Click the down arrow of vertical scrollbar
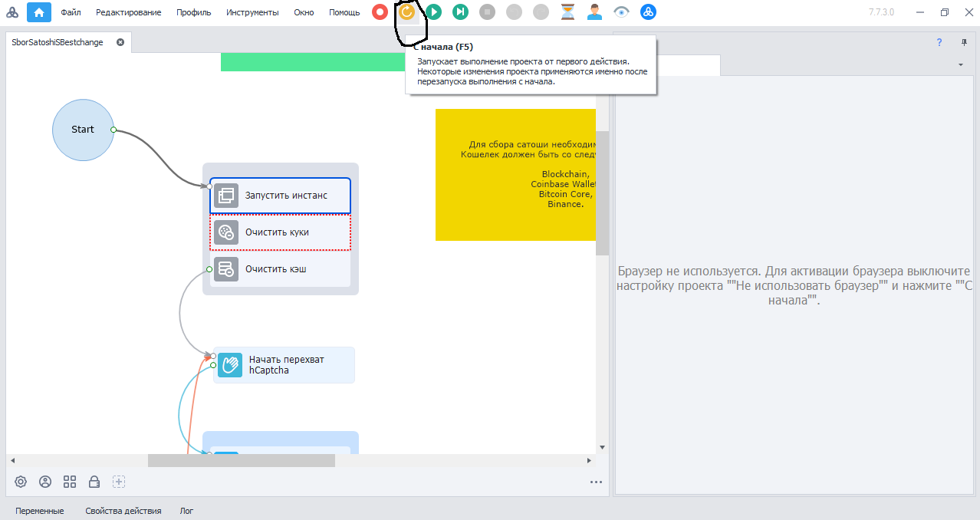This screenshot has width=980, height=520. [x=602, y=447]
